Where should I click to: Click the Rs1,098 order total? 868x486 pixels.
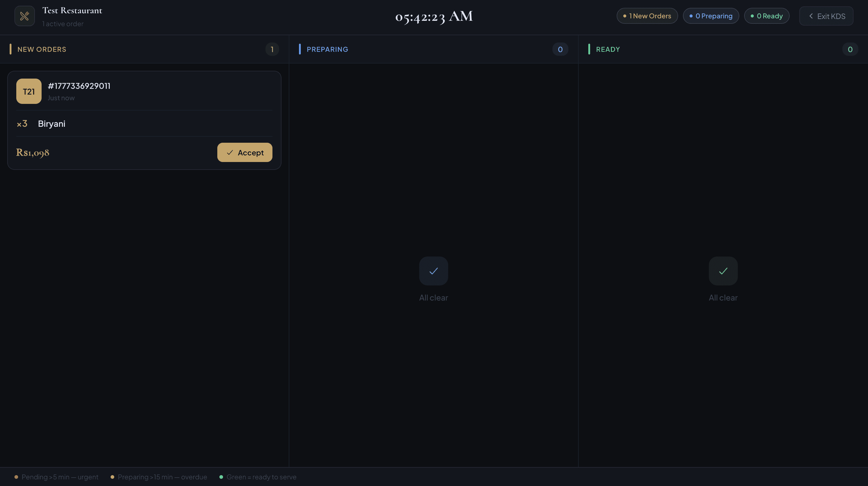tap(33, 152)
